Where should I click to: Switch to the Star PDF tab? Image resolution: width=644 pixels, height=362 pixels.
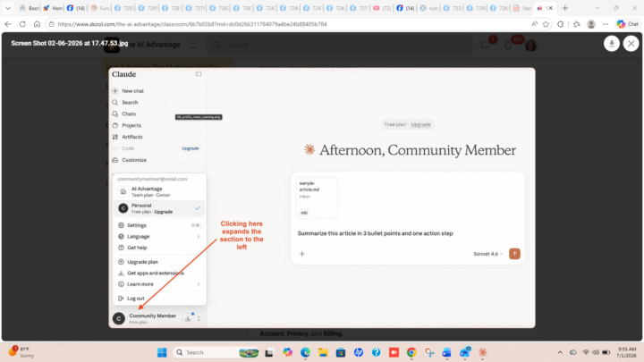(522, 8)
